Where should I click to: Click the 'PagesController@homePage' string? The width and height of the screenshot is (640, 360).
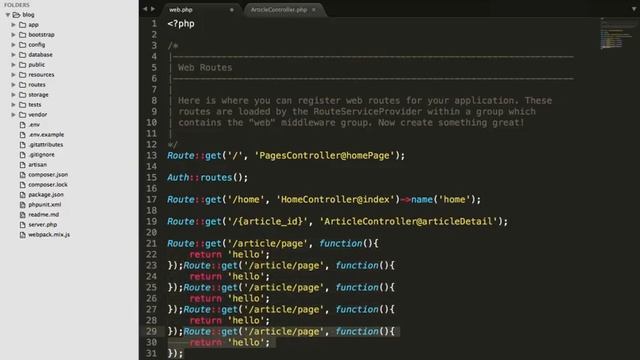point(325,156)
